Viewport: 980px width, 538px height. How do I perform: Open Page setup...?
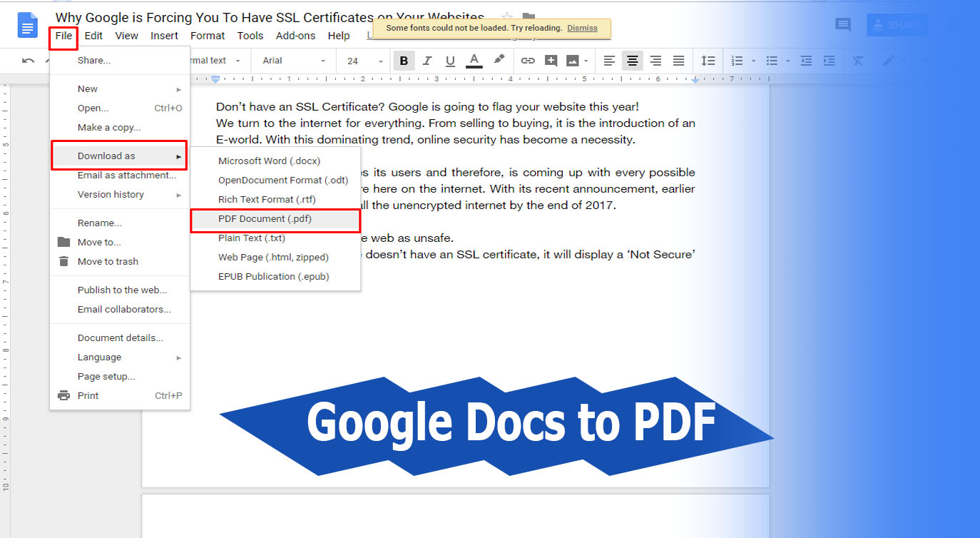pyautogui.click(x=120, y=377)
